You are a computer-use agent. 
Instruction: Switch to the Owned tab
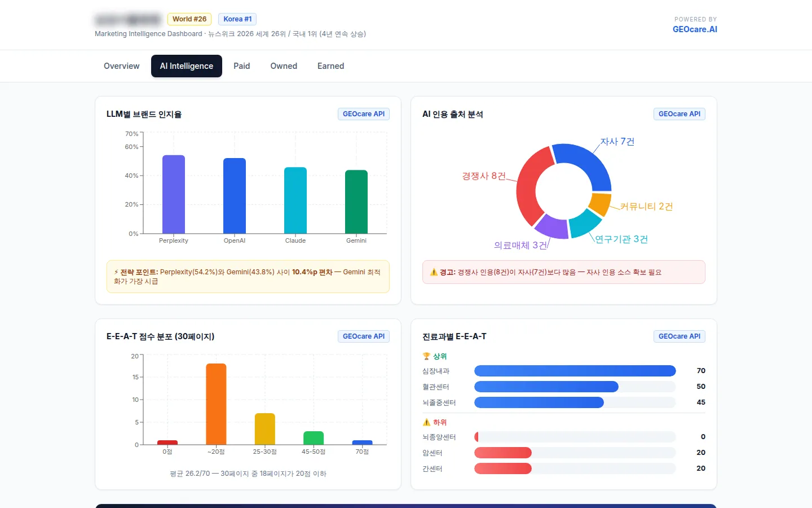284,66
